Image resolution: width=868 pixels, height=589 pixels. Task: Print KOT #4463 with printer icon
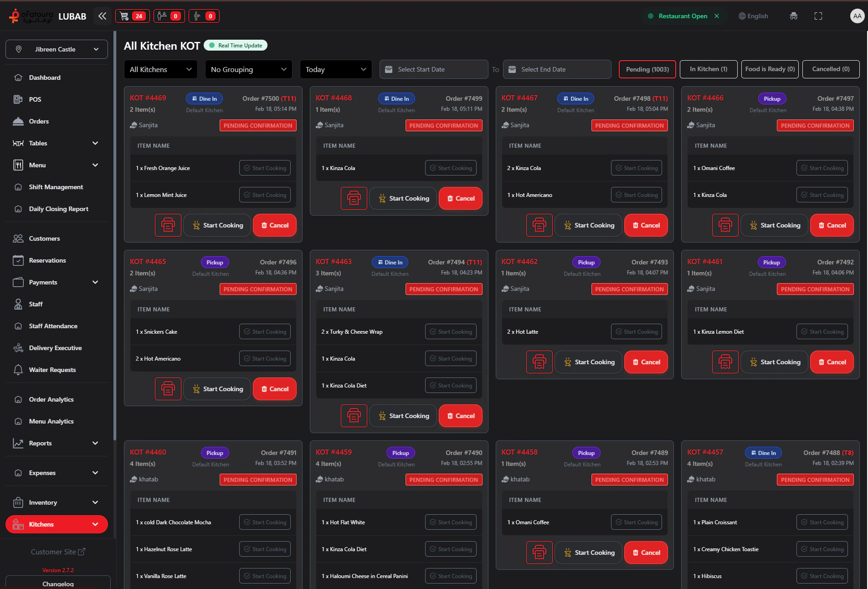coord(354,416)
